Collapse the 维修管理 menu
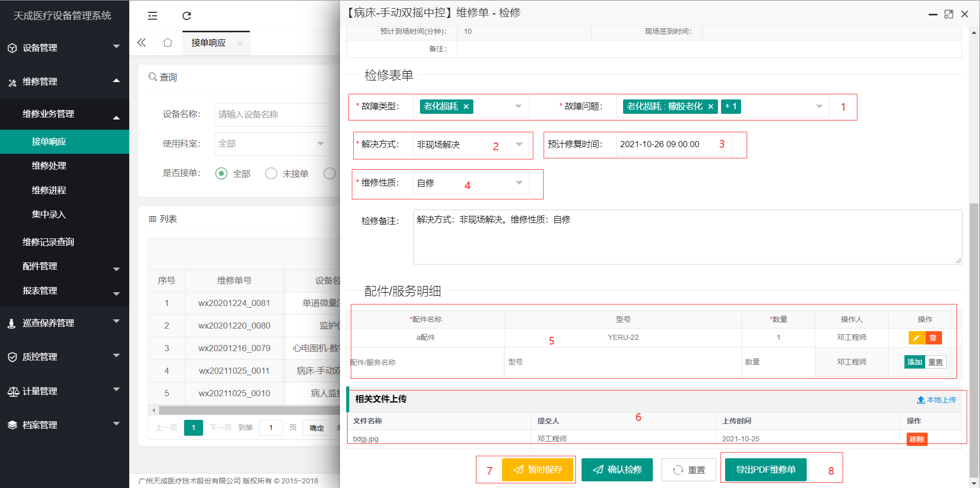 click(x=116, y=80)
